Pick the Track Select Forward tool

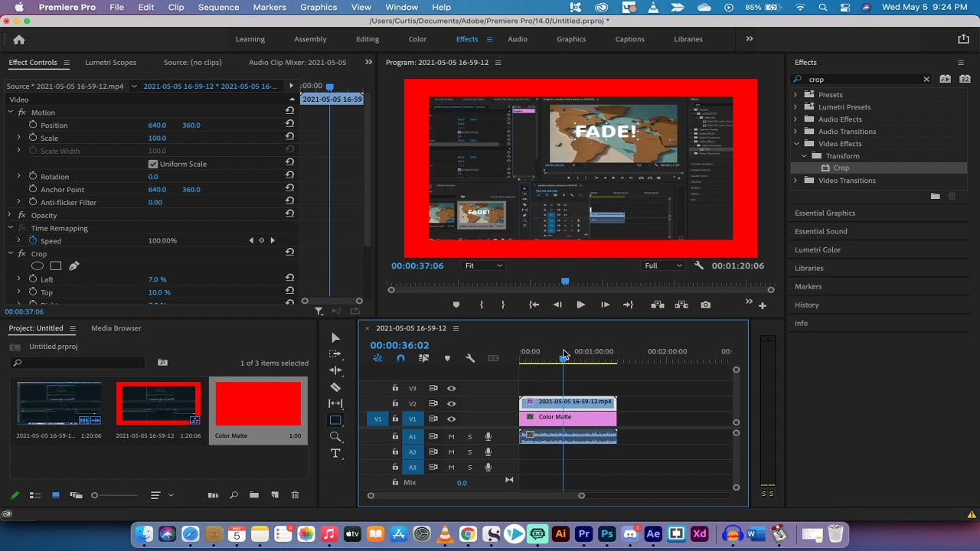coord(335,354)
